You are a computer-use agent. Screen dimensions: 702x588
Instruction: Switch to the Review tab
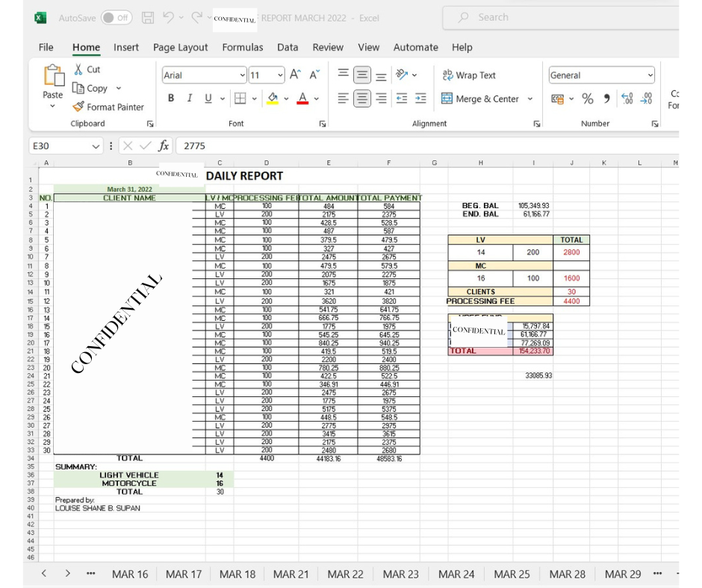pyautogui.click(x=328, y=47)
